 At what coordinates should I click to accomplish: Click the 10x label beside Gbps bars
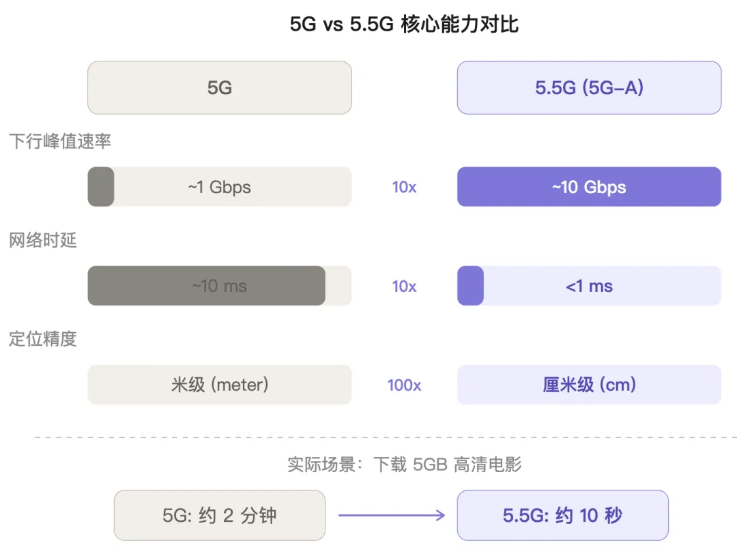(x=404, y=187)
